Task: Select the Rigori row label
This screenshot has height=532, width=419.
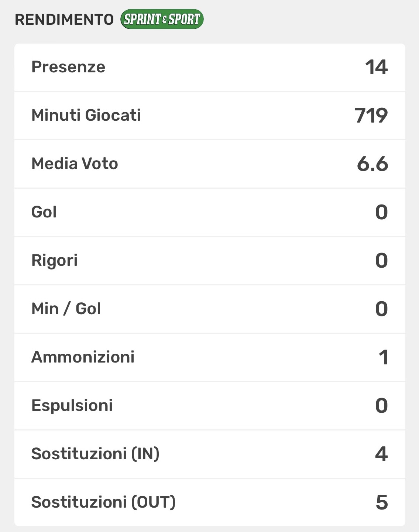Action: 54,260
